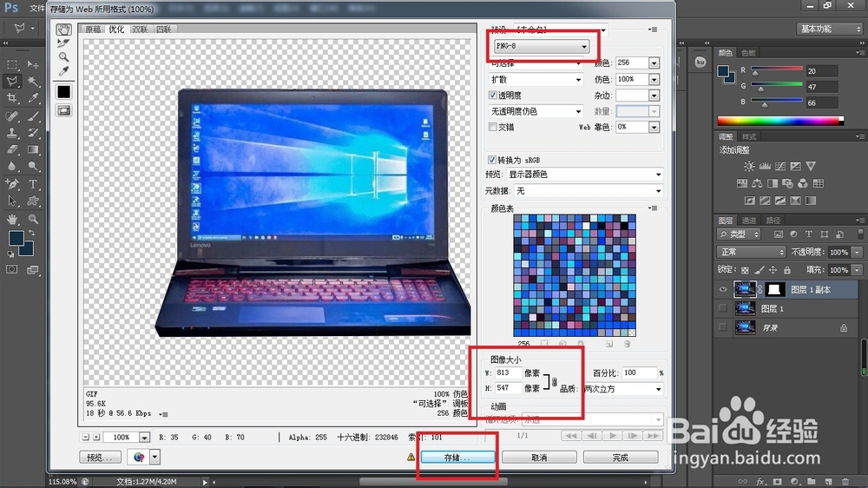Click the Brightness/Contrast adjustment icon
Viewport: 868px width, 488px height.
pos(749,166)
